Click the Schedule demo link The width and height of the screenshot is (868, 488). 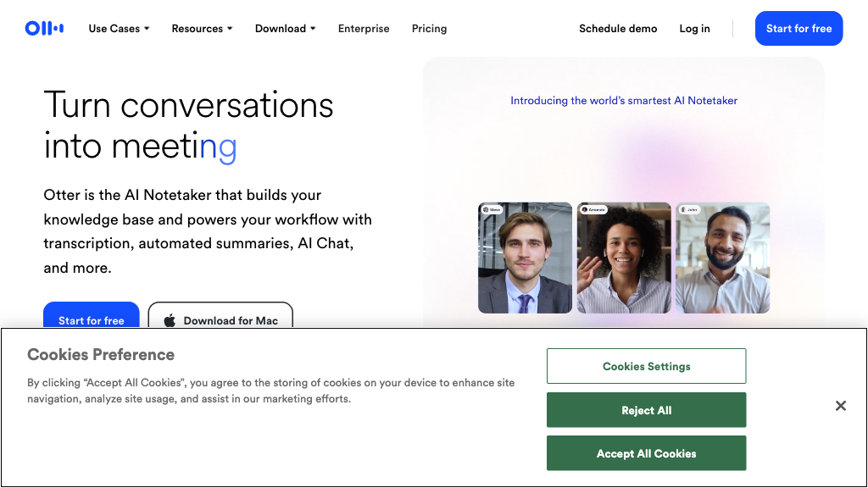(x=618, y=29)
